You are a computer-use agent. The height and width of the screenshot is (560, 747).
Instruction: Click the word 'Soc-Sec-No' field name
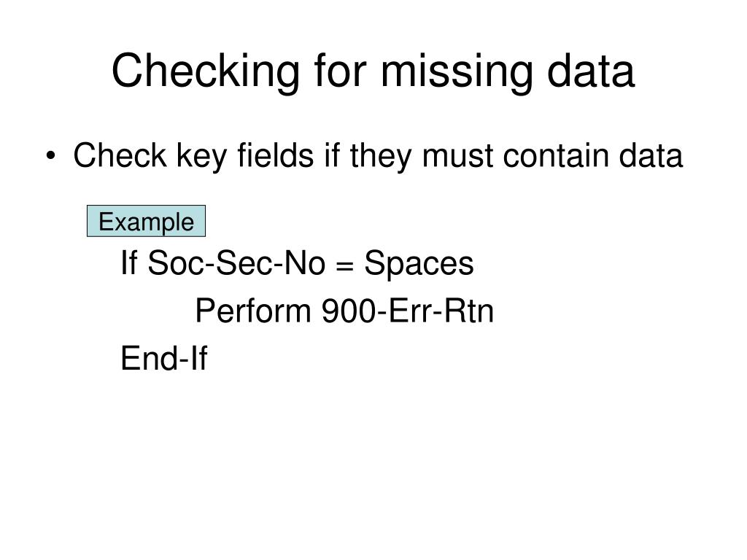point(236,262)
